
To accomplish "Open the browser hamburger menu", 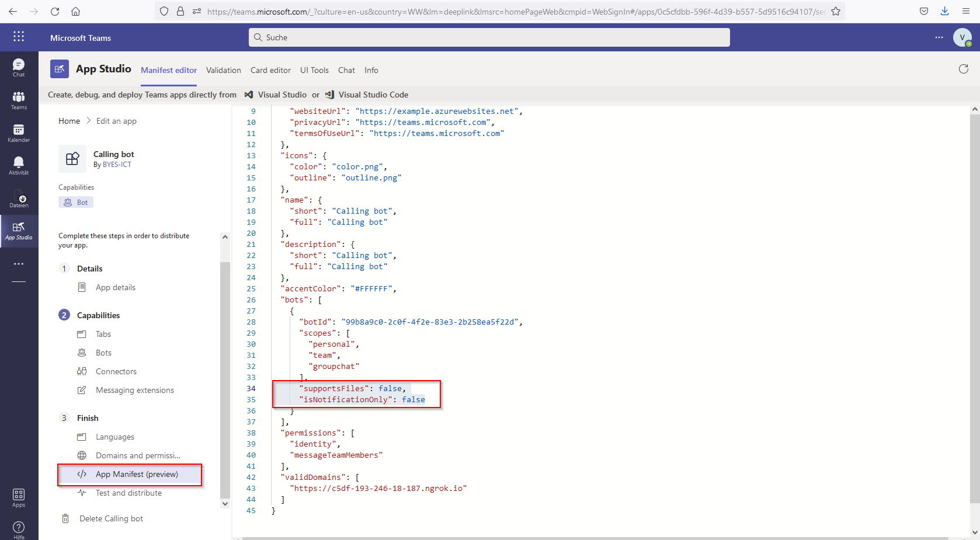I will (x=967, y=11).
